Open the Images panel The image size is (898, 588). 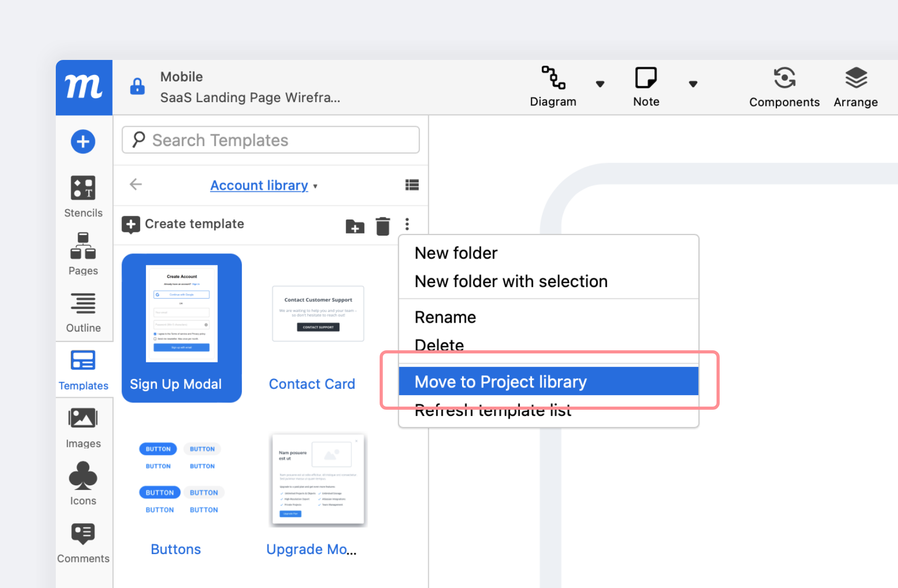pyautogui.click(x=83, y=427)
